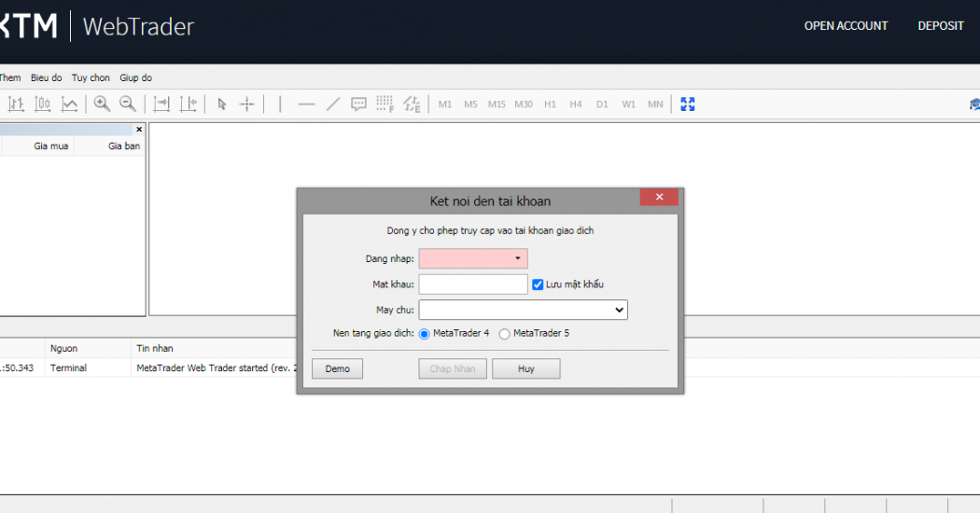Enable chart auto scroll icon
This screenshot has width=980, height=513.
[x=161, y=104]
